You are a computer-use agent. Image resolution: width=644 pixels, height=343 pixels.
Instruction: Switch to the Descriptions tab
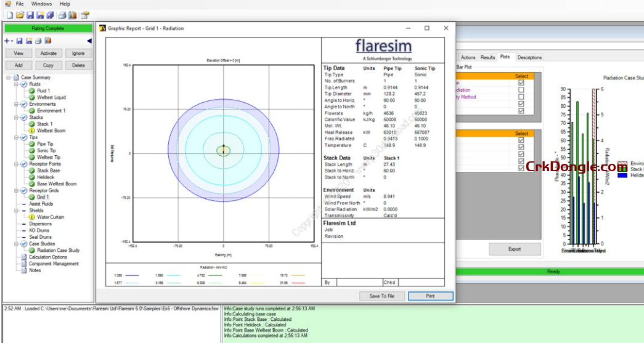tap(529, 57)
